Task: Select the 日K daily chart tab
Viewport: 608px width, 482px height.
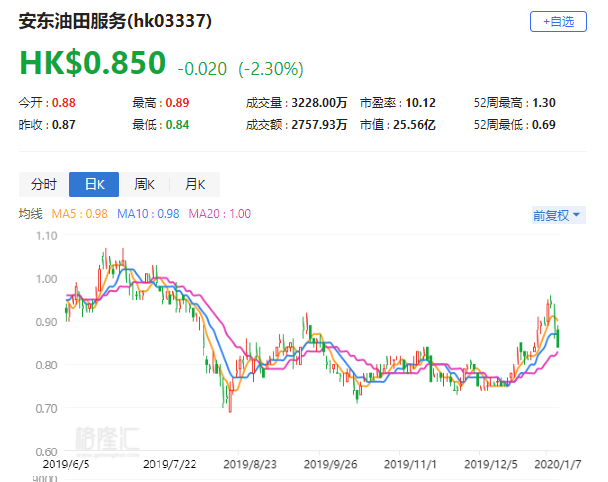Action: 94,184
